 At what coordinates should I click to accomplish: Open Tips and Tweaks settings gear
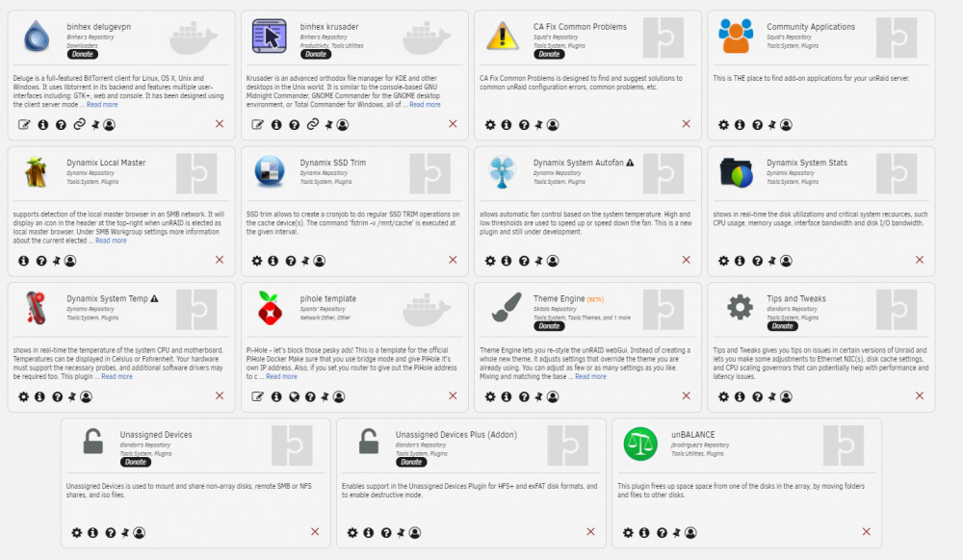[723, 396]
